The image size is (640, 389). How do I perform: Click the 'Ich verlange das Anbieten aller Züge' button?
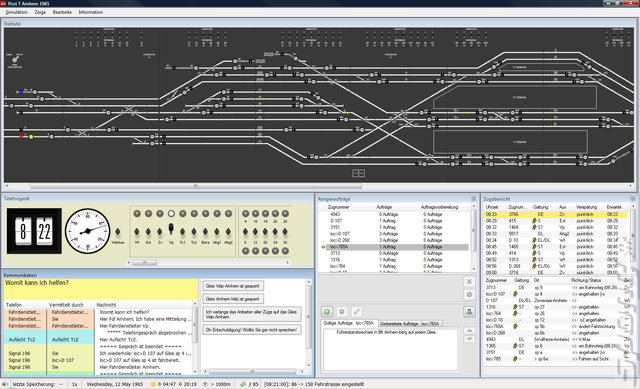[252, 314]
